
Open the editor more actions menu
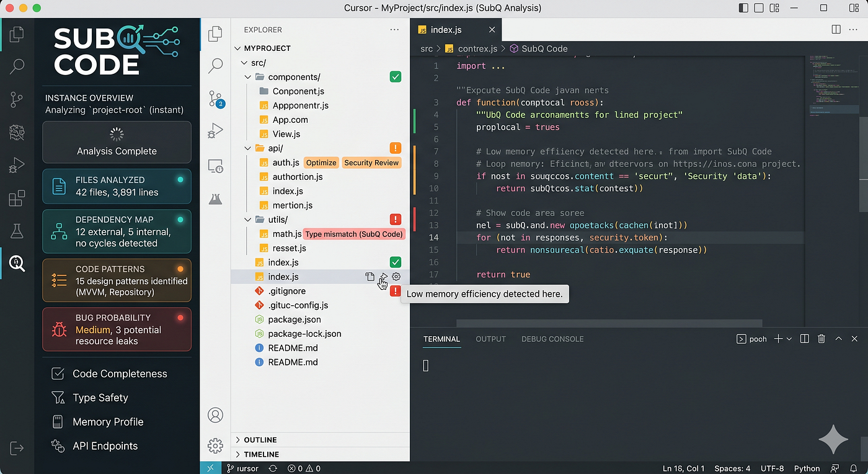854,29
